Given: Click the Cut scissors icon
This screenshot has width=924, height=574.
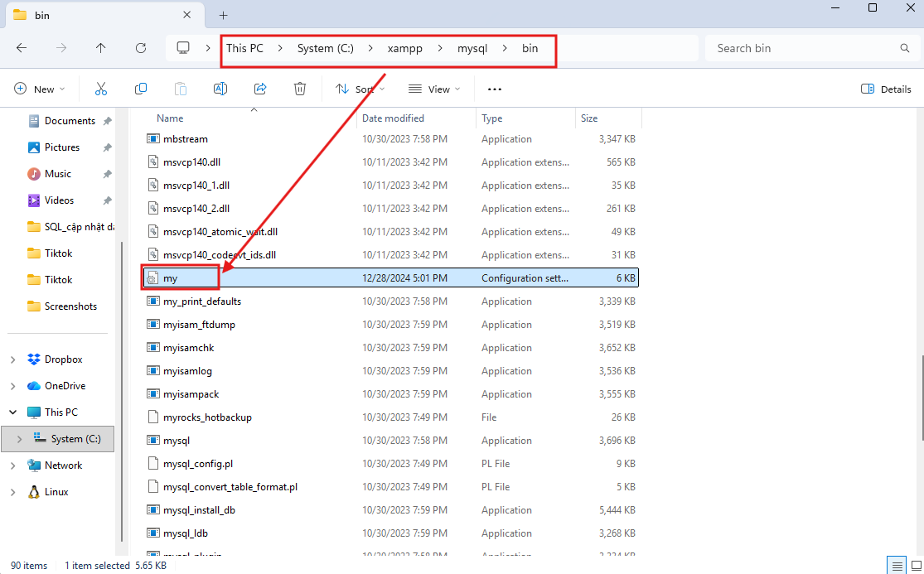Looking at the screenshot, I should pyautogui.click(x=101, y=89).
